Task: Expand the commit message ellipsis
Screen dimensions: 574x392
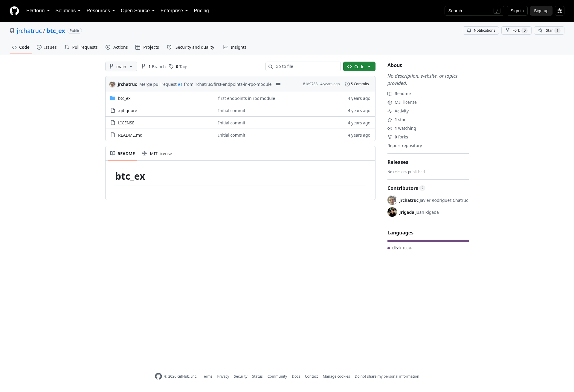Action: [x=278, y=84]
